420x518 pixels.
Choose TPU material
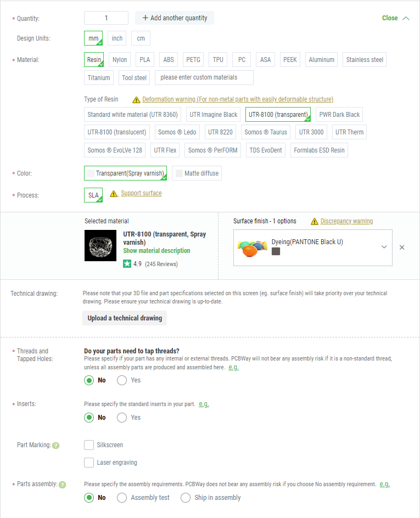coord(218,60)
